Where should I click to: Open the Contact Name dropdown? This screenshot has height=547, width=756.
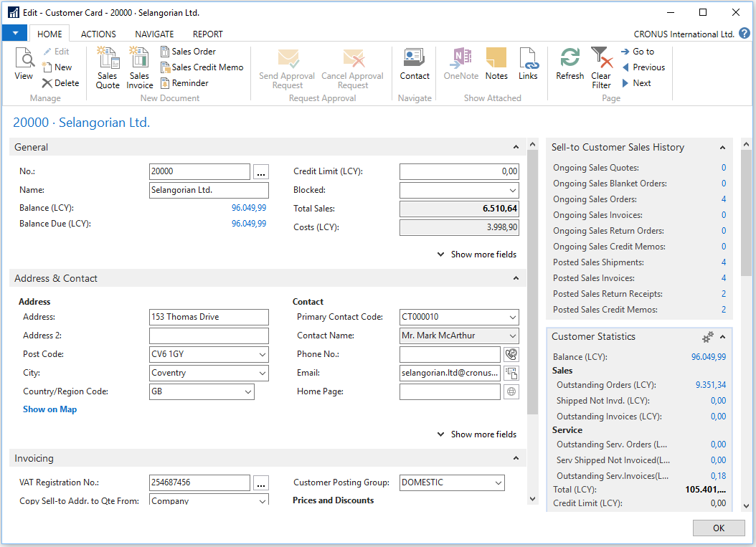(513, 336)
